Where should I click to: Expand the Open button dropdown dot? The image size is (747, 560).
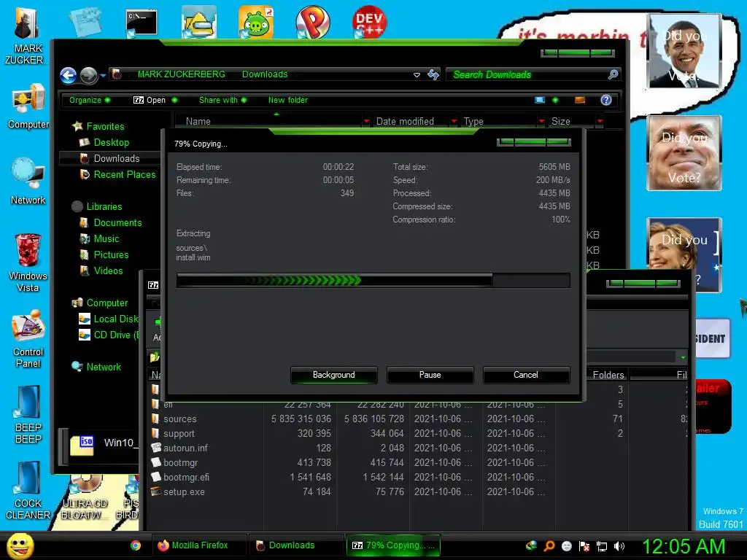(x=174, y=100)
